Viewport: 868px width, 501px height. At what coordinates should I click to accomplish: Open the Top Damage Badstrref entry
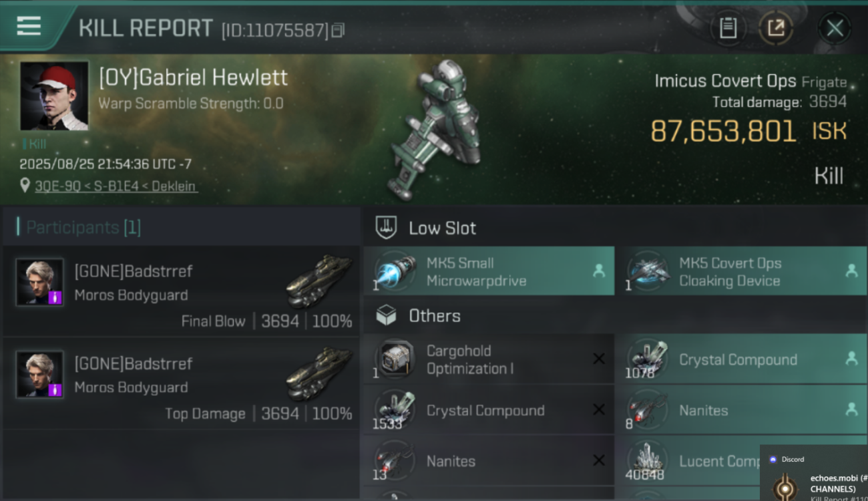click(x=181, y=383)
